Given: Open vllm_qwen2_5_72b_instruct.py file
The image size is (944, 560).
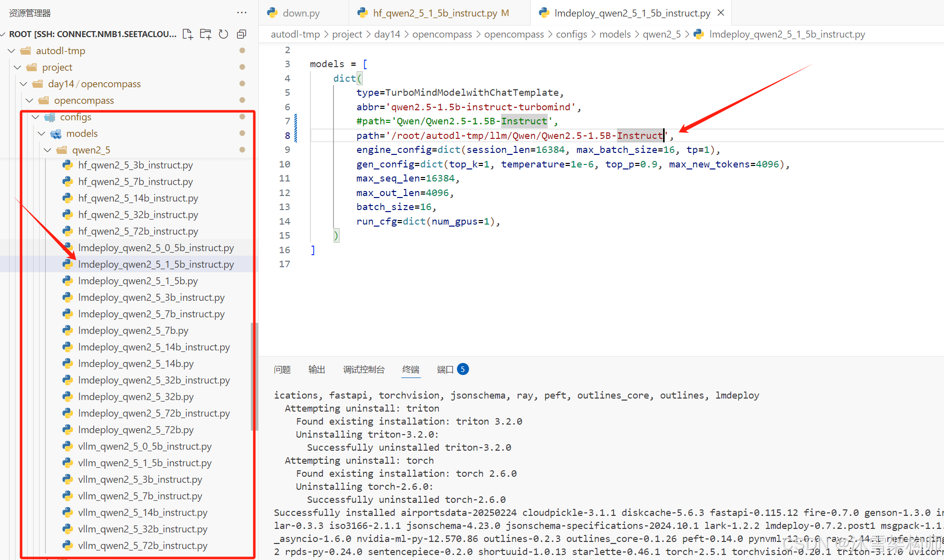Looking at the screenshot, I should pos(143,545).
